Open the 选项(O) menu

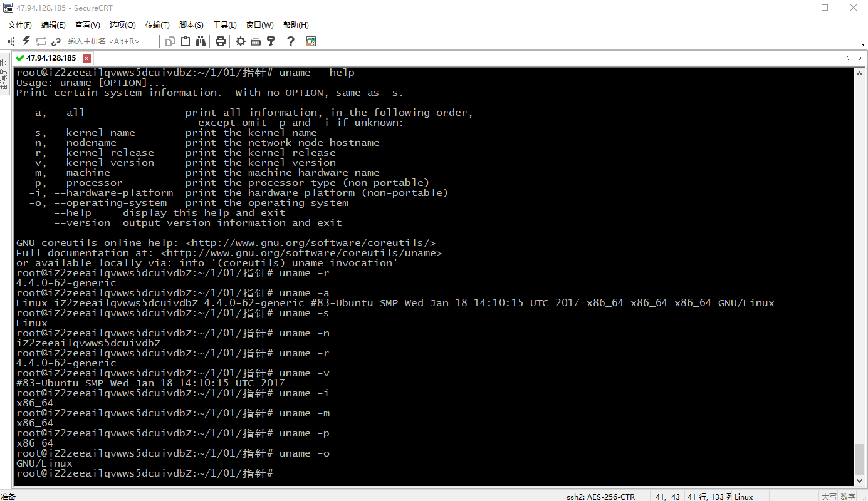point(122,24)
